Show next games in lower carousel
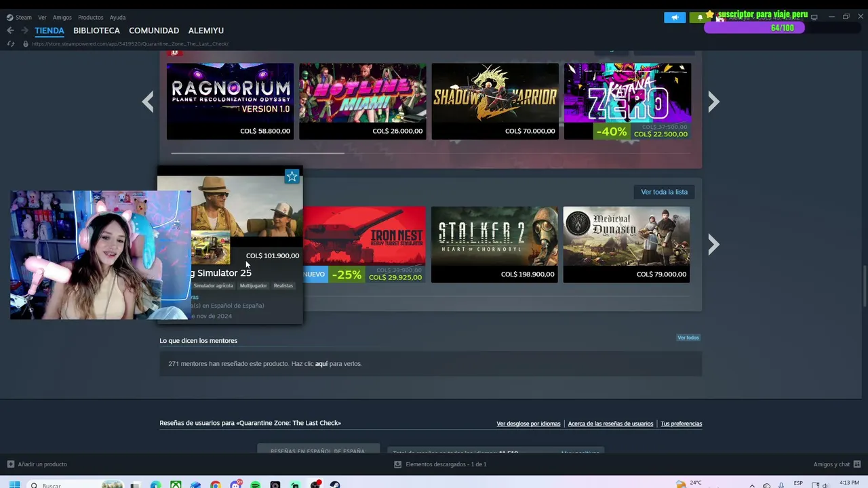Screen dimensions: 868x488 (x=713, y=245)
